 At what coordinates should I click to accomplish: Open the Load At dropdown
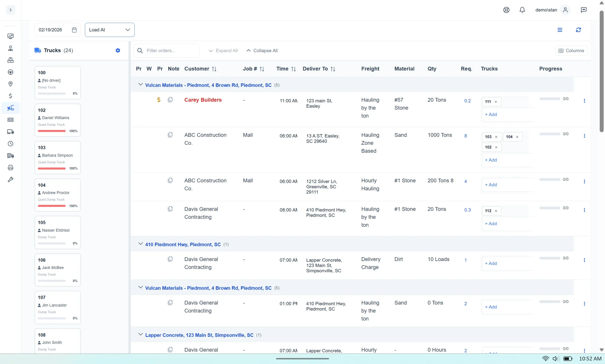click(109, 30)
